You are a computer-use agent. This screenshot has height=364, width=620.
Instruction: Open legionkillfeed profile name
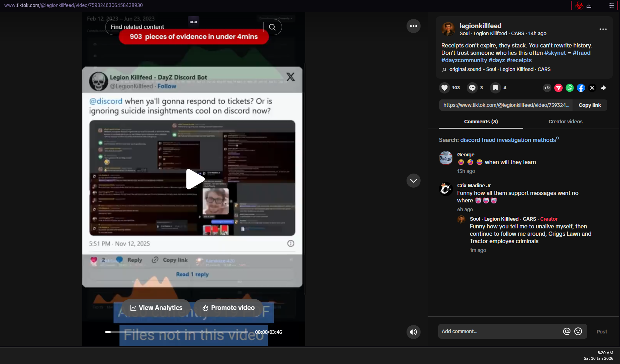(480, 26)
